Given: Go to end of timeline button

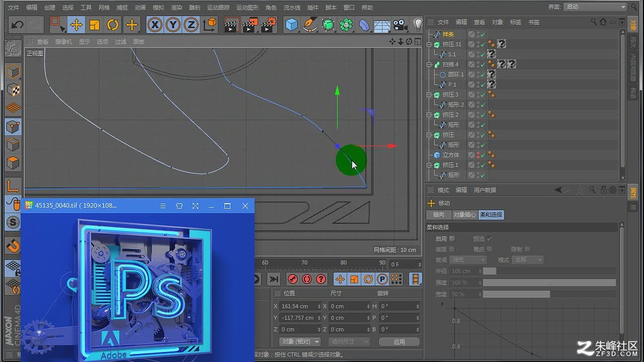Looking at the screenshot, I should (273, 279).
